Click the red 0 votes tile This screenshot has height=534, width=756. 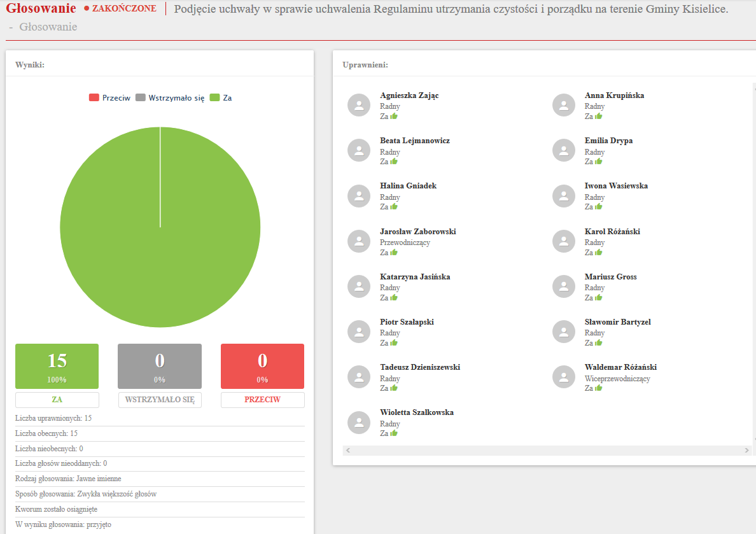(x=262, y=366)
